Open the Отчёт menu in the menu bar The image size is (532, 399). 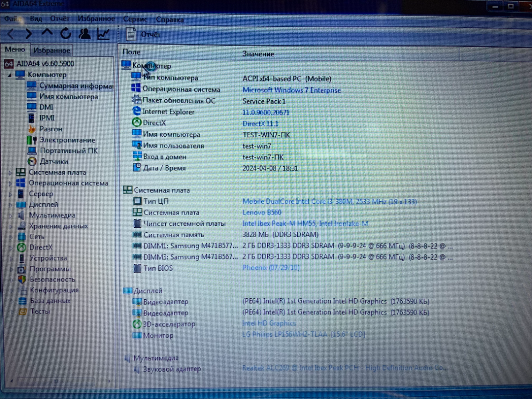pos(60,19)
